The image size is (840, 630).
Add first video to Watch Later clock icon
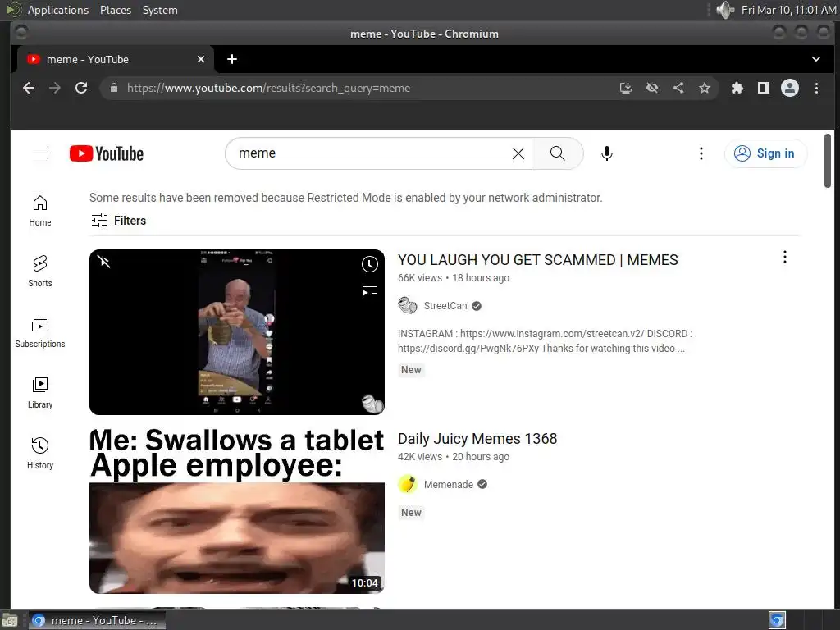click(x=370, y=264)
